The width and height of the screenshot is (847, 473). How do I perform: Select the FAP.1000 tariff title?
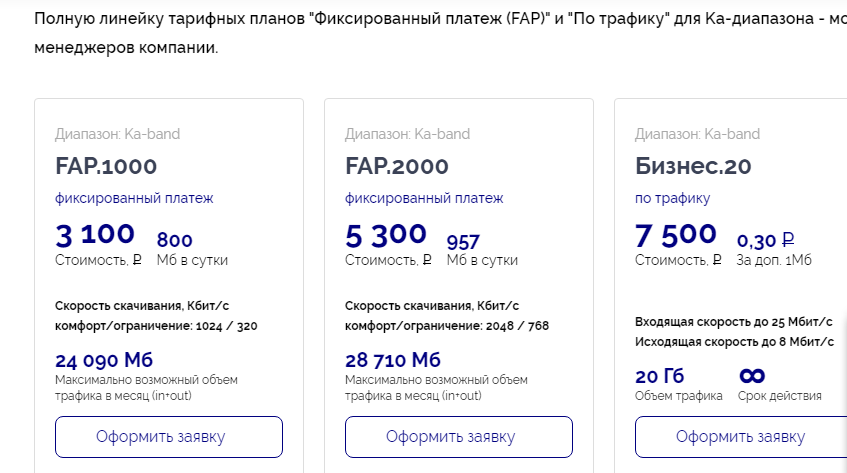106,166
